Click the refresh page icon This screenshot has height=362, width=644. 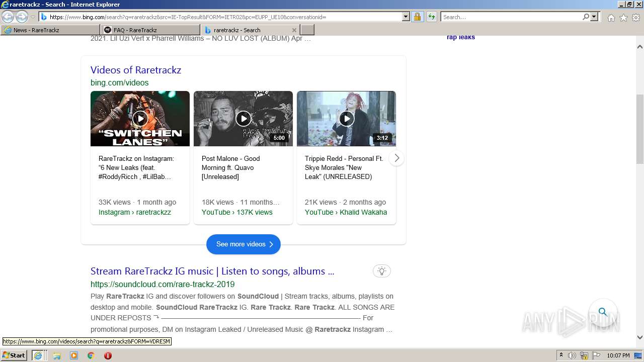click(x=431, y=17)
